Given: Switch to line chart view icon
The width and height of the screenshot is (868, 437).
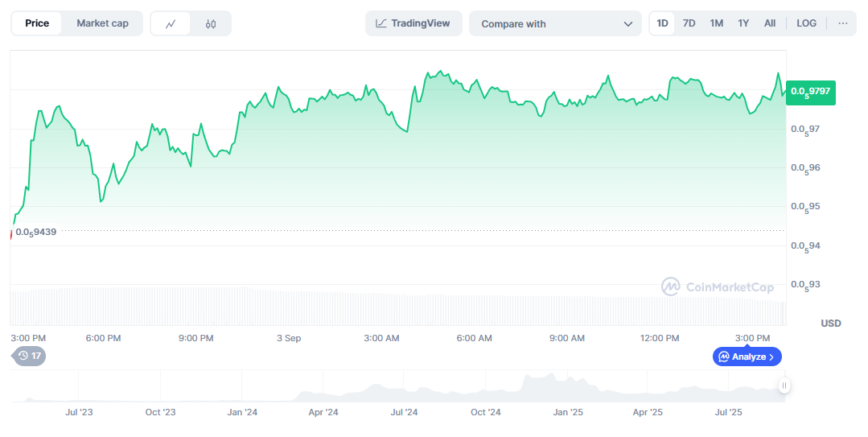Looking at the screenshot, I should (171, 24).
